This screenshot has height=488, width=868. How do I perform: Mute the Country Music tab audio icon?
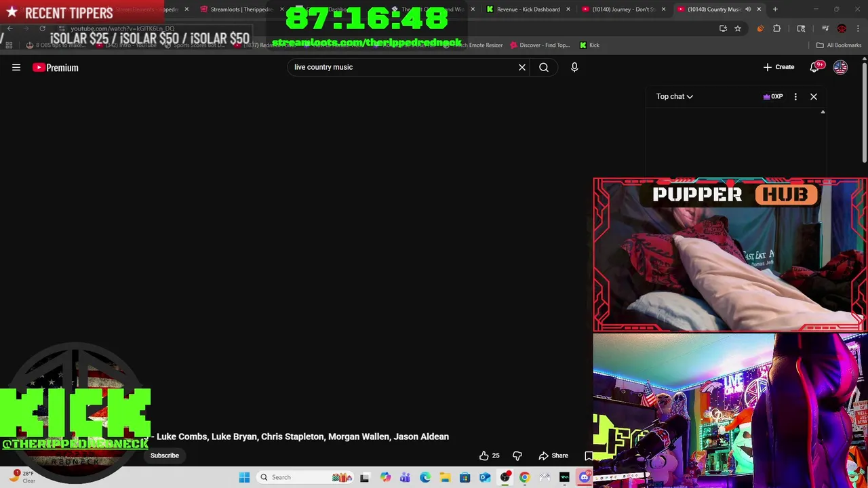[748, 9]
